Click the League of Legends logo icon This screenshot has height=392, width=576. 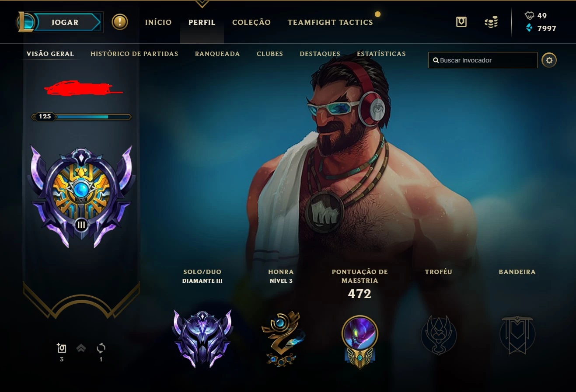pos(24,22)
